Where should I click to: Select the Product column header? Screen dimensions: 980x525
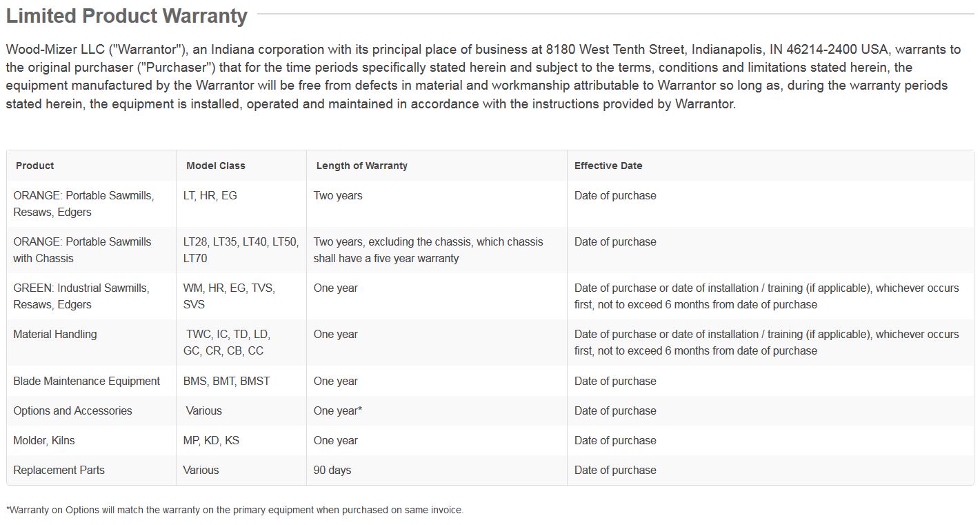click(34, 166)
